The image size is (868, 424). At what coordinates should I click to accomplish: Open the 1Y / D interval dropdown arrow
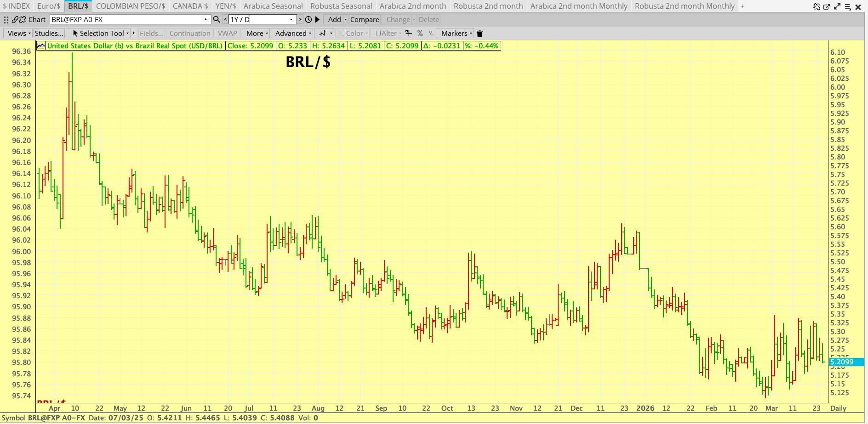(x=291, y=19)
